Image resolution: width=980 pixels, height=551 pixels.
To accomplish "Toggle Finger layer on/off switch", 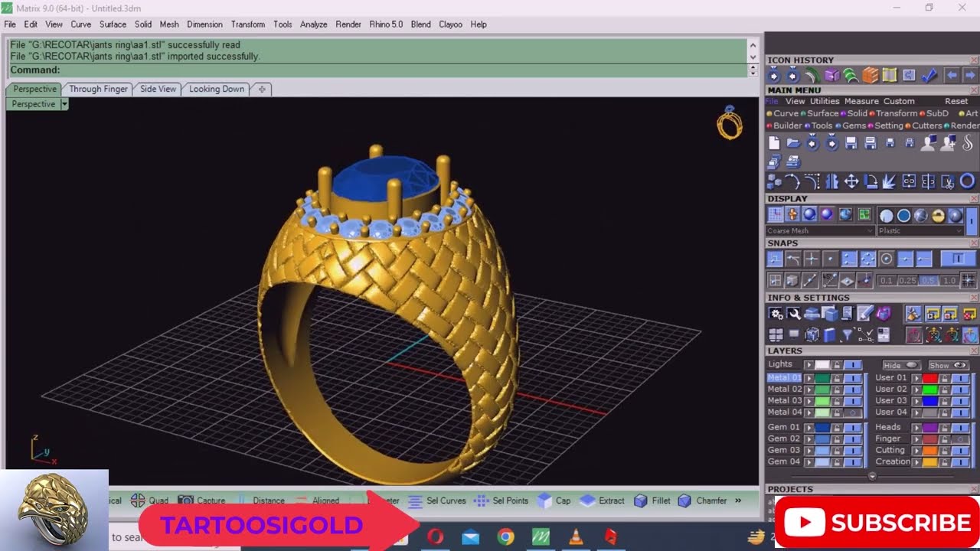I will coord(960,439).
